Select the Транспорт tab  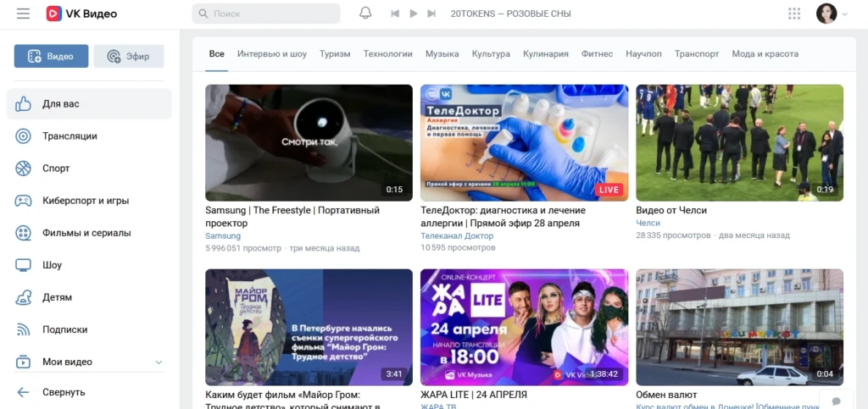point(697,54)
